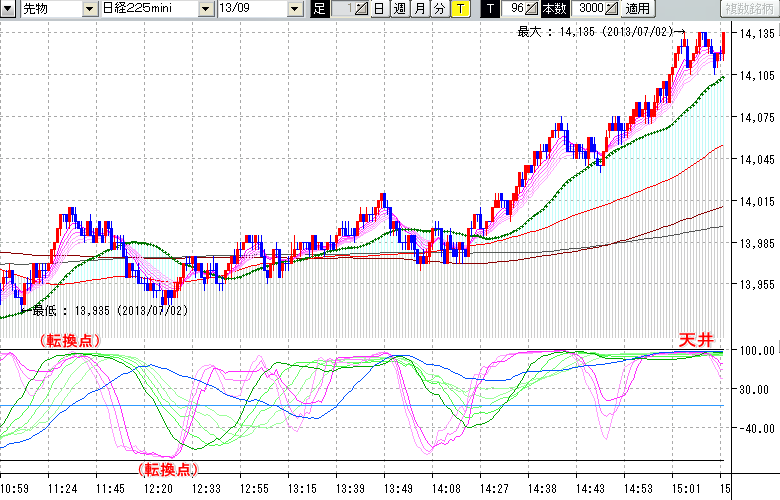Click the yellow T tick chart button
This screenshot has width=780, height=500.
459,9
